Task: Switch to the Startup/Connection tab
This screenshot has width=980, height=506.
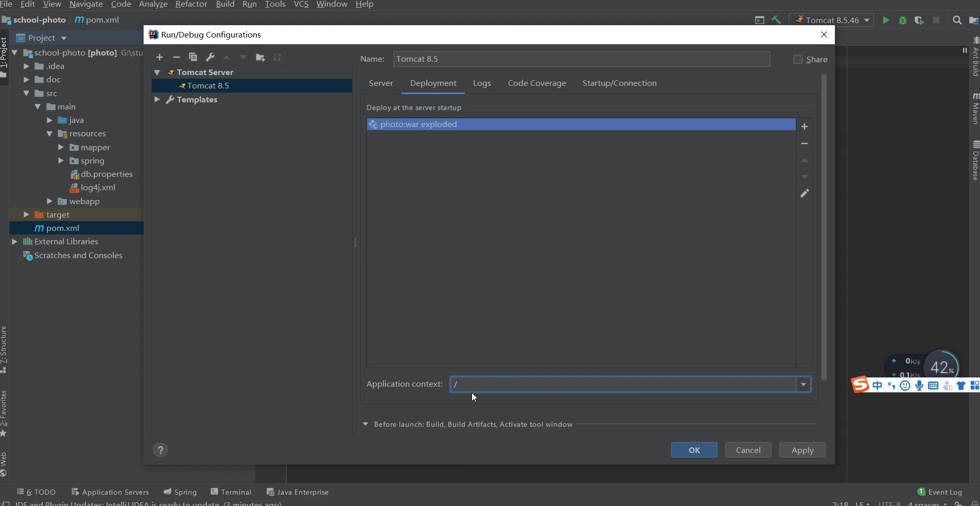Action: pos(619,83)
